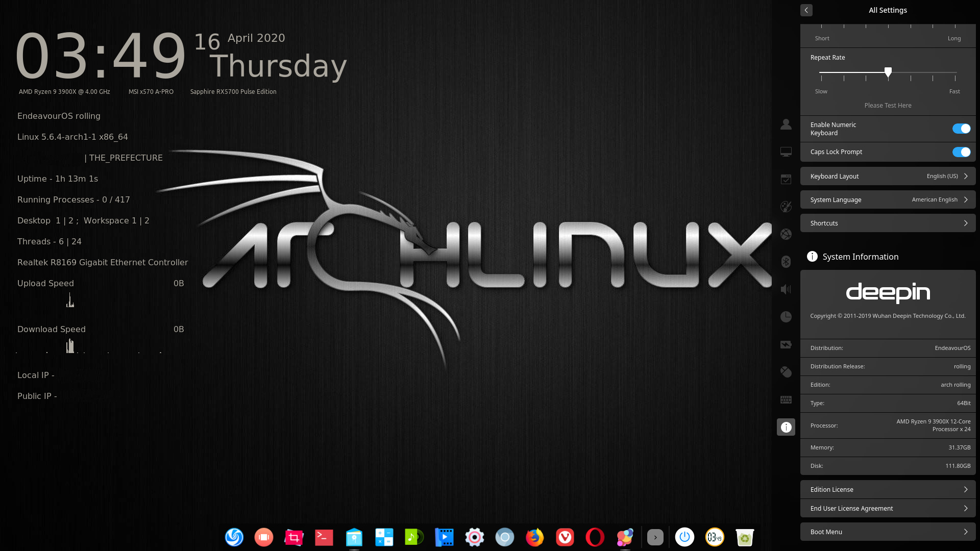This screenshot has width=980, height=551.
Task: Click Realtek R8169 Ethernet Controller text
Action: [103, 262]
